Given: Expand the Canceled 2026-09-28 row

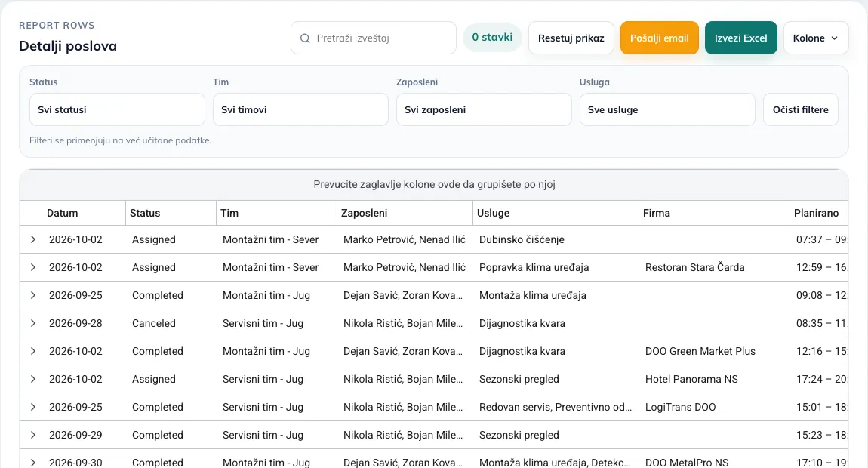Looking at the screenshot, I should pyautogui.click(x=33, y=323).
